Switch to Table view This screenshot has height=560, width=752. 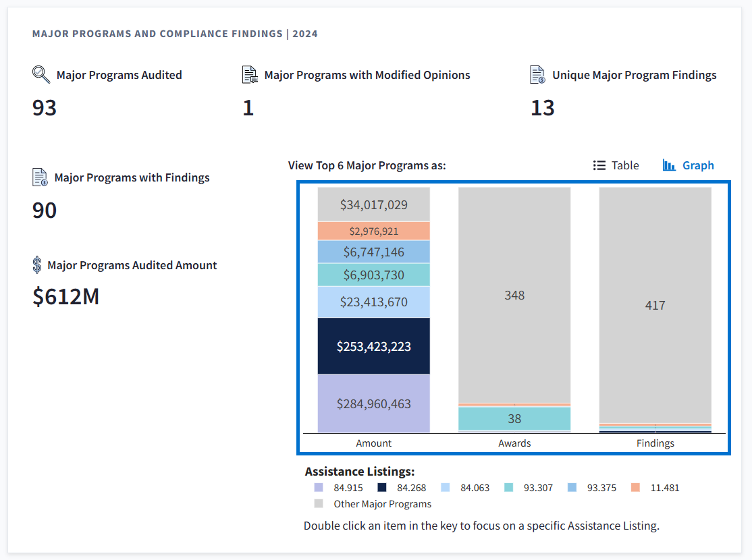[x=624, y=165]
